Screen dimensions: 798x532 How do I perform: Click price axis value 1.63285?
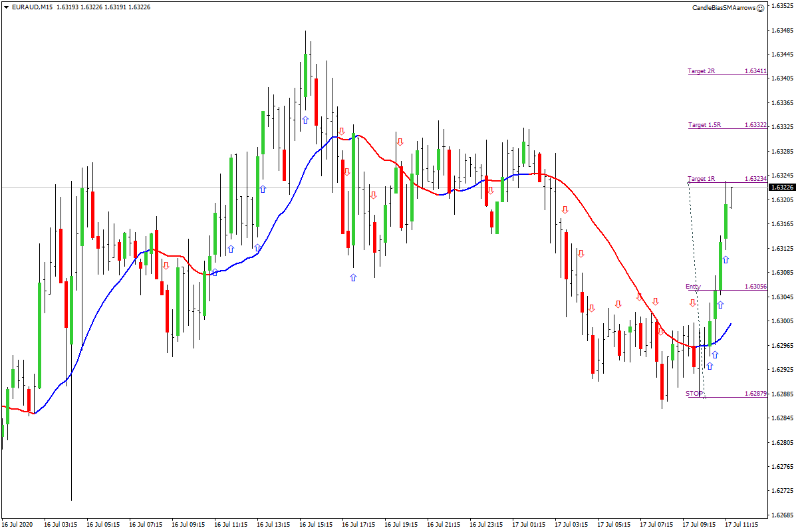pos(782,151)
